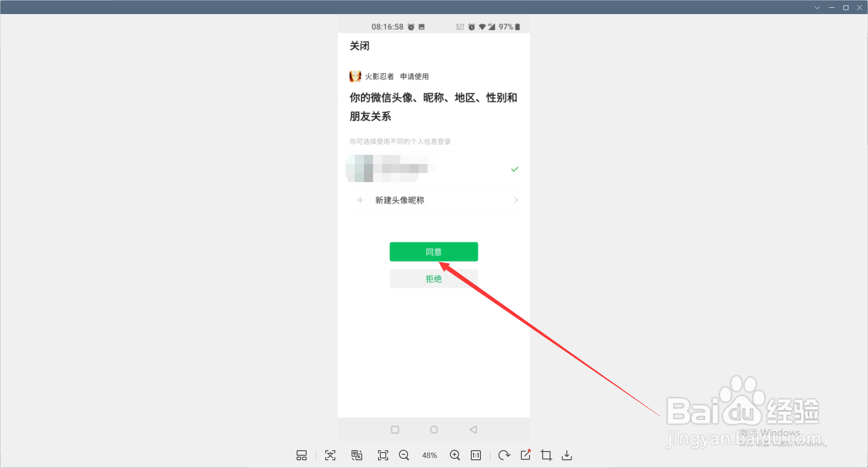
Task: Open the screen translation tool
Action: click(357, 455)
